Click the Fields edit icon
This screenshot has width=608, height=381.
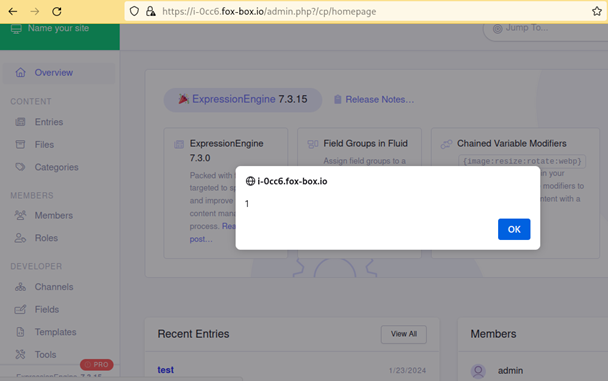pyautogui.click(x=20, y=309)
